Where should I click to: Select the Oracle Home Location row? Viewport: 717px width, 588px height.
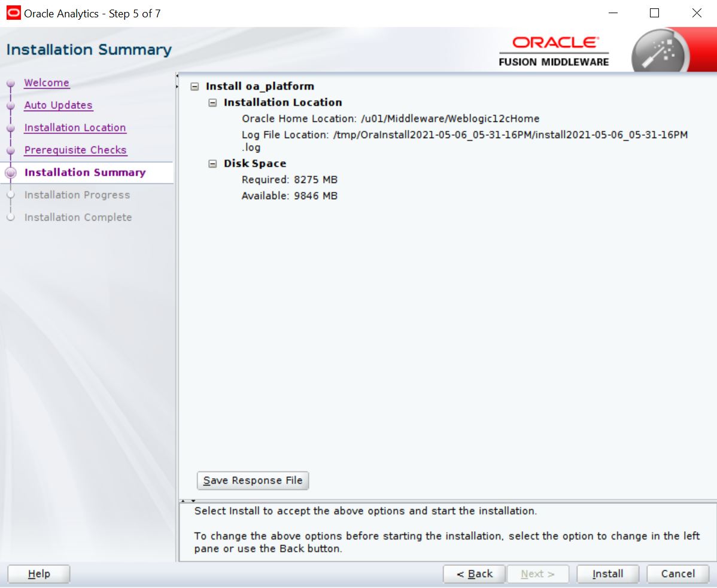coord(390,119)
